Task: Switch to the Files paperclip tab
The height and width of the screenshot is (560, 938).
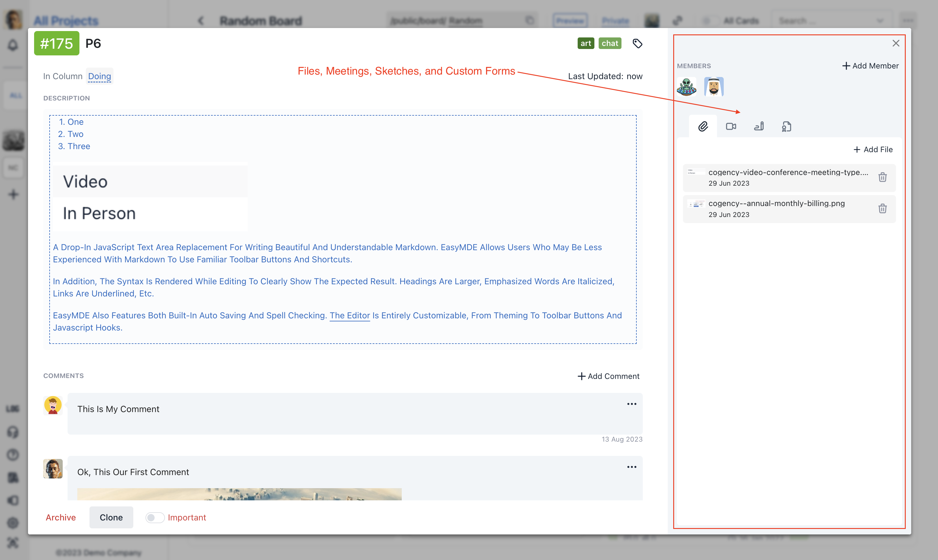Action: coord(702,126)
